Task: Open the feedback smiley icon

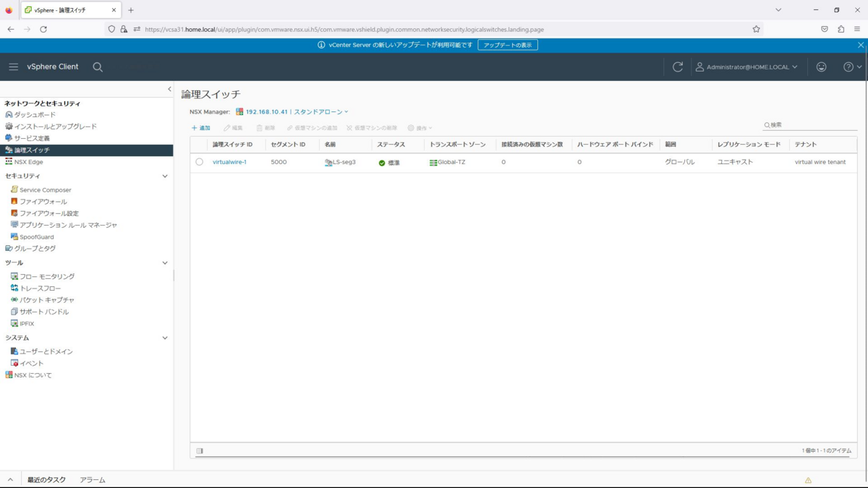Action: (x=821, y=67)
